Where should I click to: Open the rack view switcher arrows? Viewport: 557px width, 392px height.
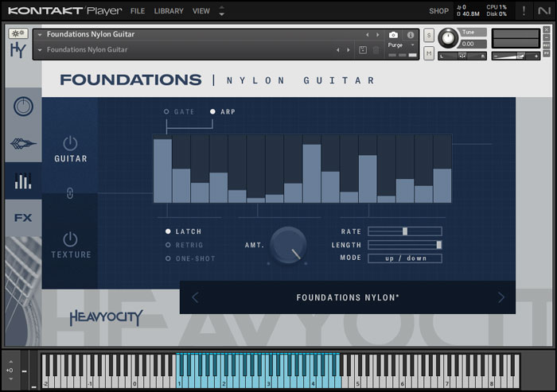coord(222,11)
